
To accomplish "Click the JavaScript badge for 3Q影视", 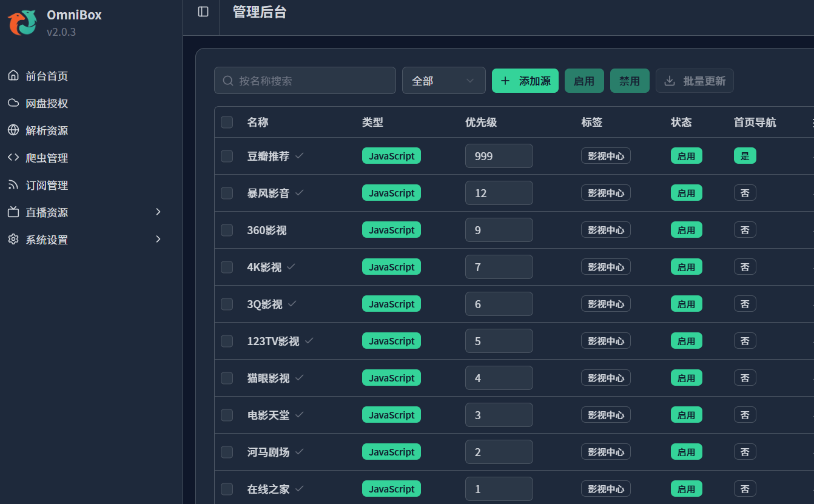I will click(392, 304).
